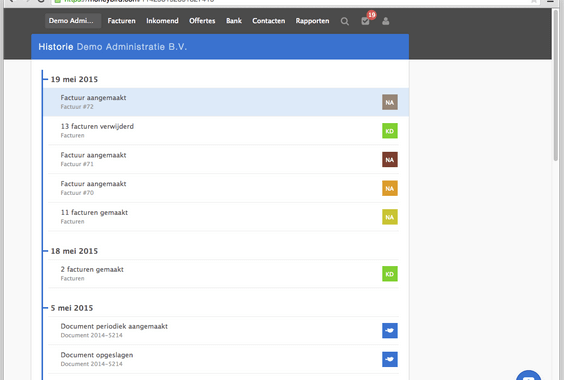Click KD avatar on 13 facturen verwijderd row
The width and height of the screenshot is (564, 380).
[x=390, y=131]
